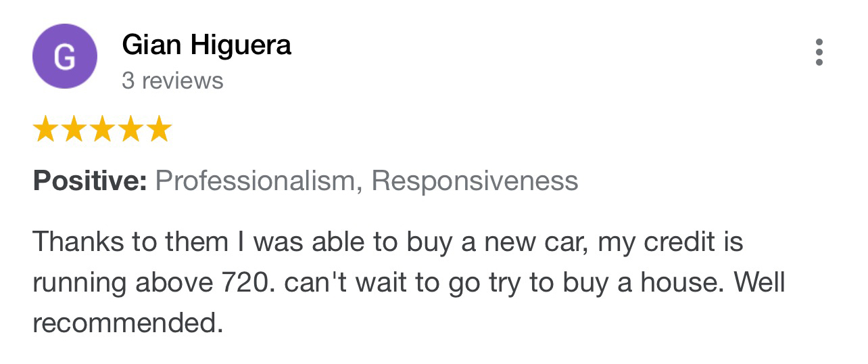The height and width of the screenshot is (364, 868).
Task: Select the first rating star
Action: tap(45, 129)
